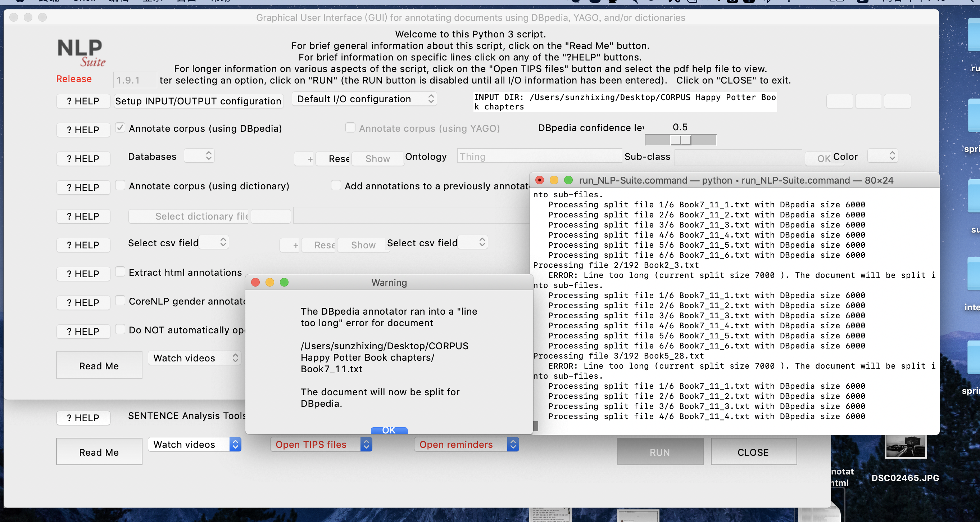Click terminal line 'Processing file 3/192 Book5_28.txt'
Viewport: 980px width, 522px height.
click(618, 356)
